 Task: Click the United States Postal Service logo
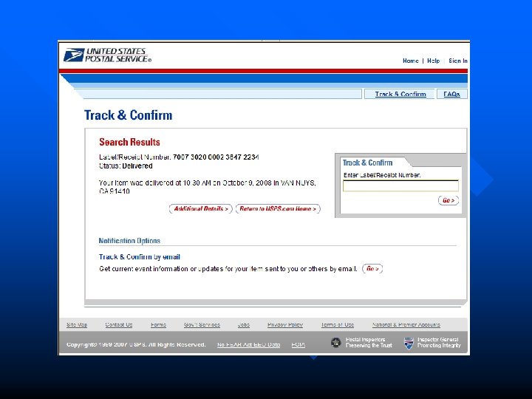pyautogui.click(x=107, y=55)
